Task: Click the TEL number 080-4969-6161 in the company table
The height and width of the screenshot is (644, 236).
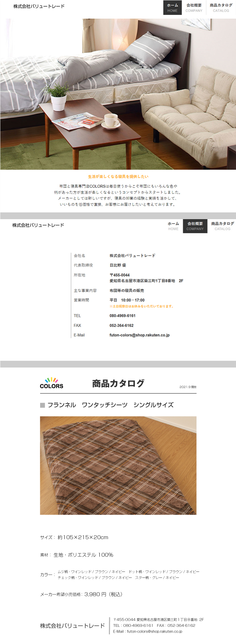Action: (122, 316)
